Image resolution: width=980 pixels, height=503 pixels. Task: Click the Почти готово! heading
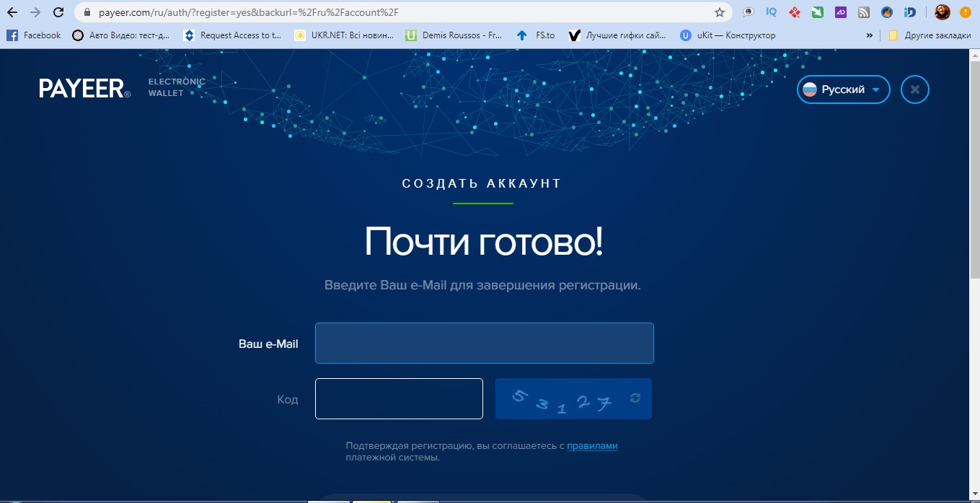[484, 241]
